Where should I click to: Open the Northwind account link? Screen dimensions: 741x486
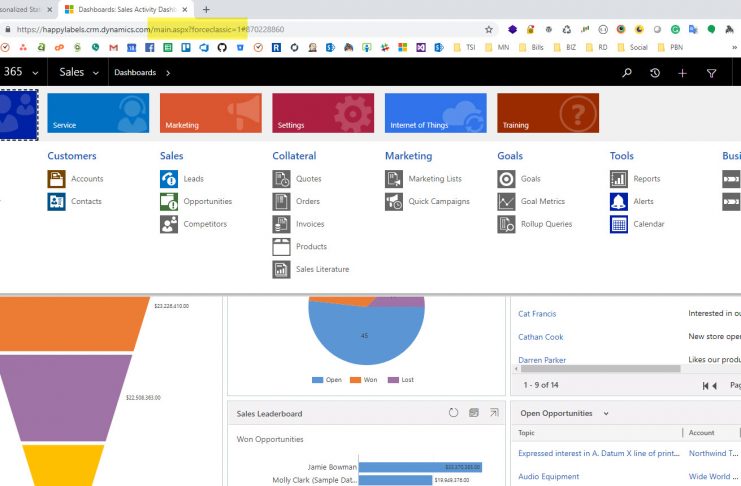pos(713,453)
